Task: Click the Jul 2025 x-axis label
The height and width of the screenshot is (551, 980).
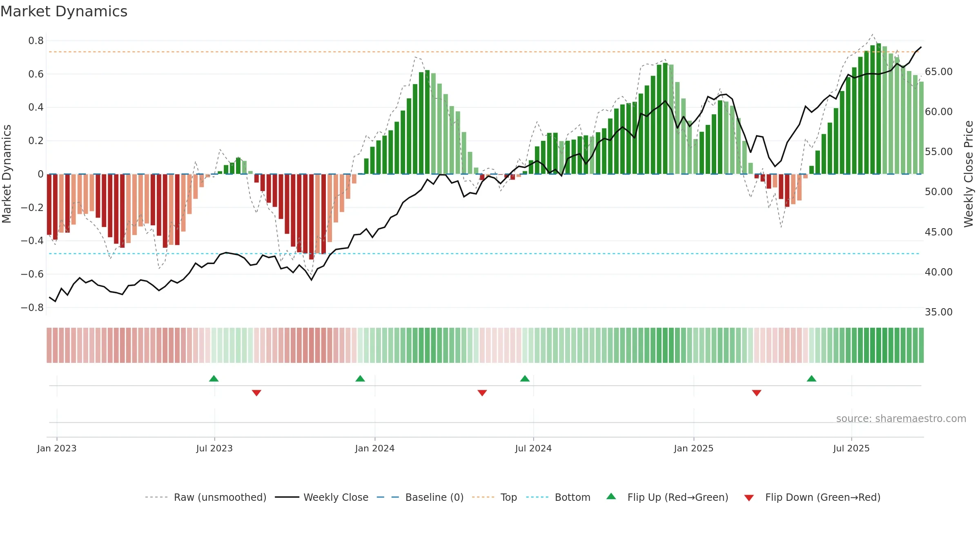Action: [851, 448]
